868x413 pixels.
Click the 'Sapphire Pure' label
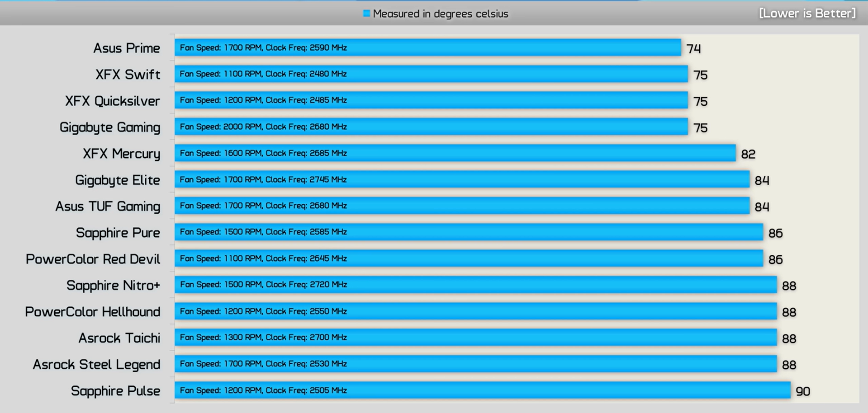(118, 233)
